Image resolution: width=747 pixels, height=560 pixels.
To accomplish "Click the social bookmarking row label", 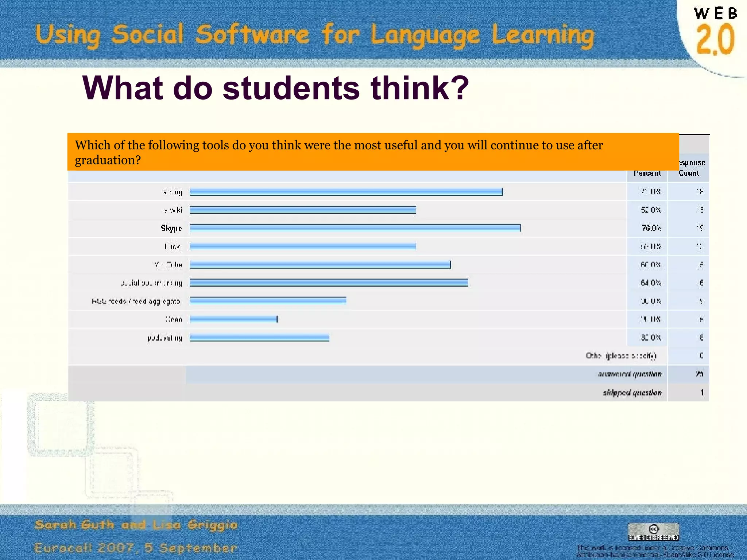I will (151, 283).
